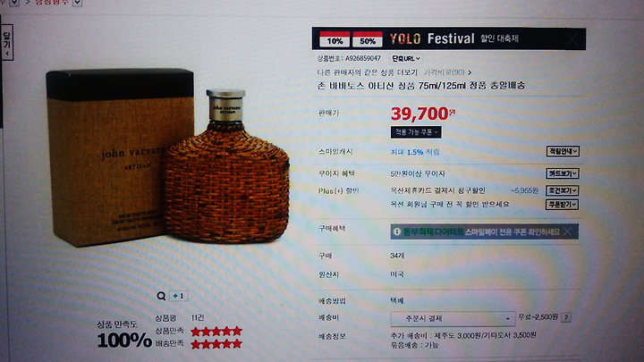The height and width of the screenshot is (362, 644).
Task: Click the 쿠폰받기 button
Action: coord(563,205)
